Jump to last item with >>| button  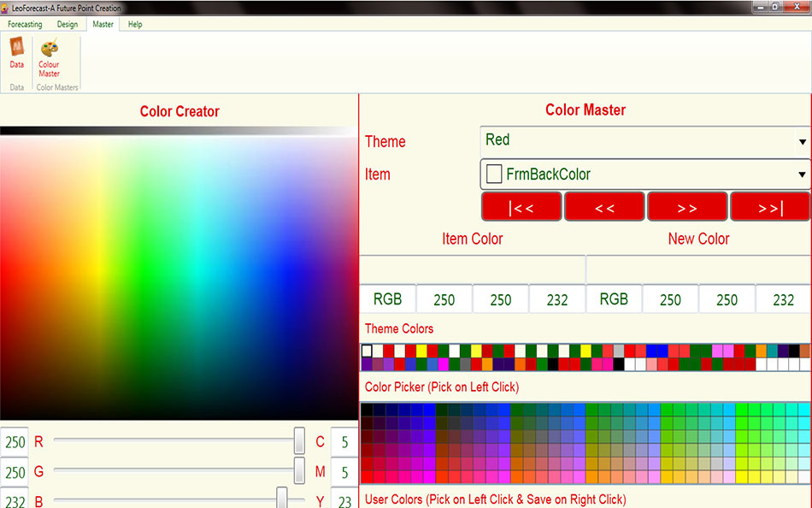point(770,207)
